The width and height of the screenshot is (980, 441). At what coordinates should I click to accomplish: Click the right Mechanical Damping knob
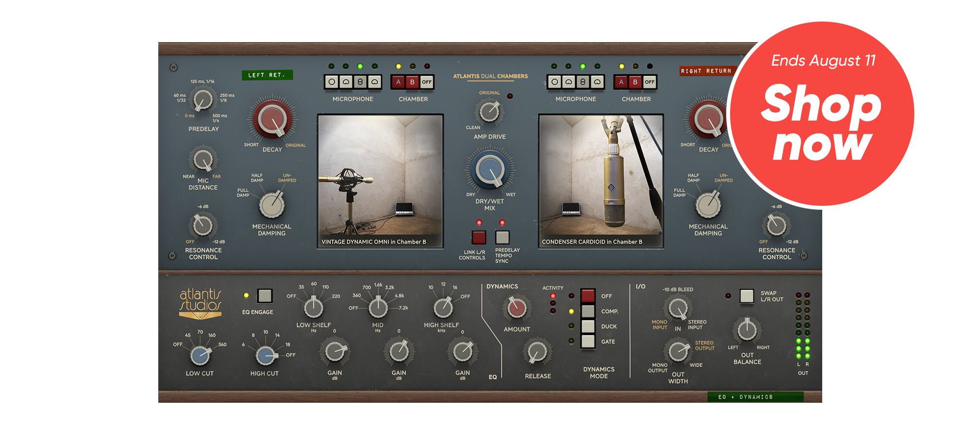point(708,205)
